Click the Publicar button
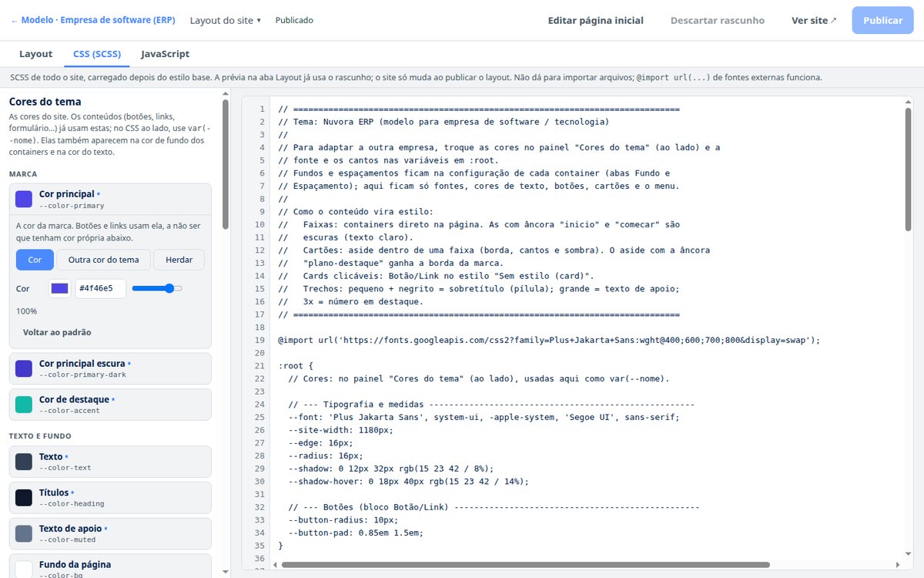924x578 pixels. point(882,20)
